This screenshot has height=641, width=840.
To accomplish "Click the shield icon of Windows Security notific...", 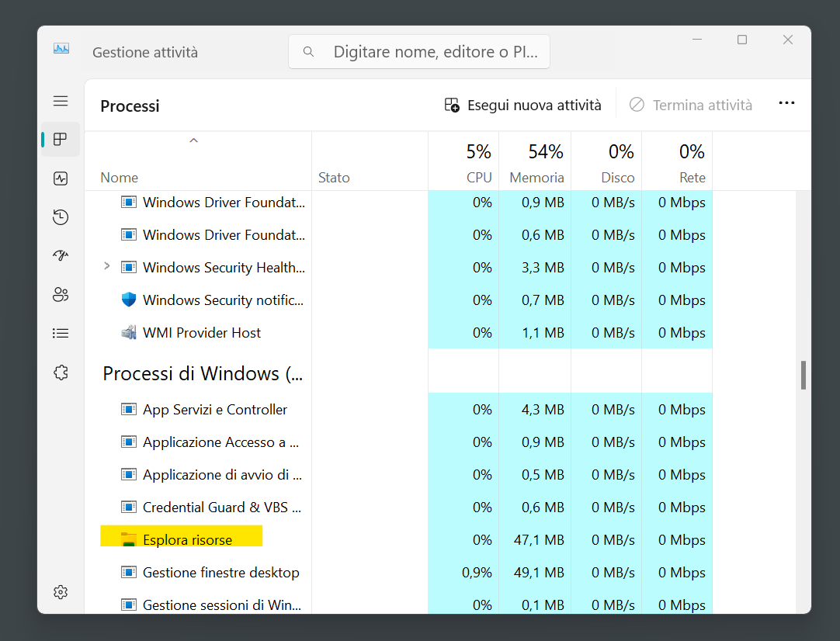I will tap(129, 300).
